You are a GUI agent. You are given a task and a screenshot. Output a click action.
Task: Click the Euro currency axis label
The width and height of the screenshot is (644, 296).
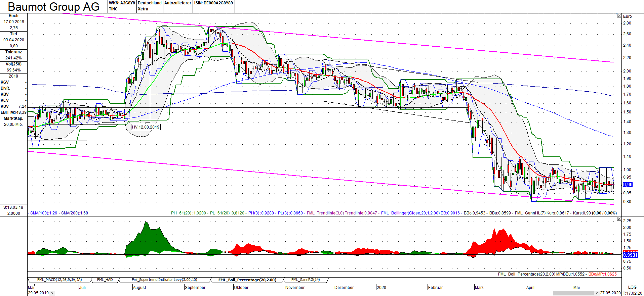click(628, 16)
